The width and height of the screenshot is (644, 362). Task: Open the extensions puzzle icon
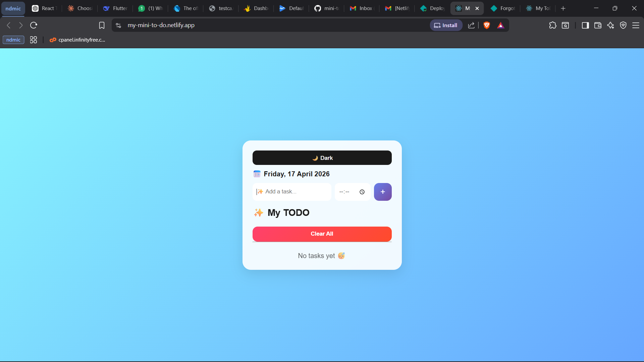click(x=553, y=25)
